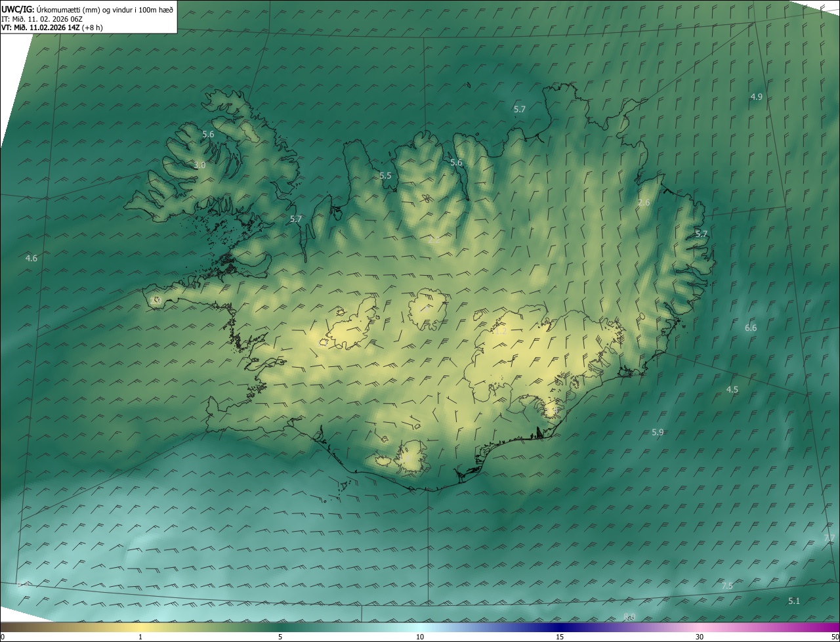Click the "5" tick on the color scale

(x=280, y=637)
